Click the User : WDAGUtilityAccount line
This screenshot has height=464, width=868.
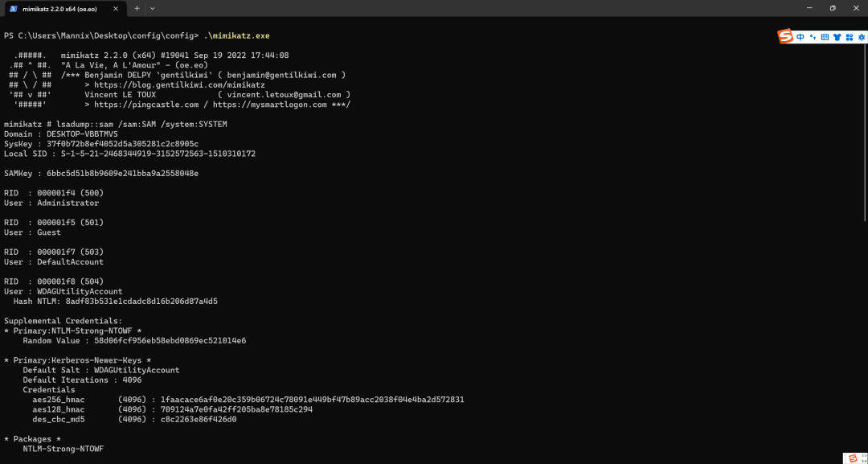click(x=63, y=291)
